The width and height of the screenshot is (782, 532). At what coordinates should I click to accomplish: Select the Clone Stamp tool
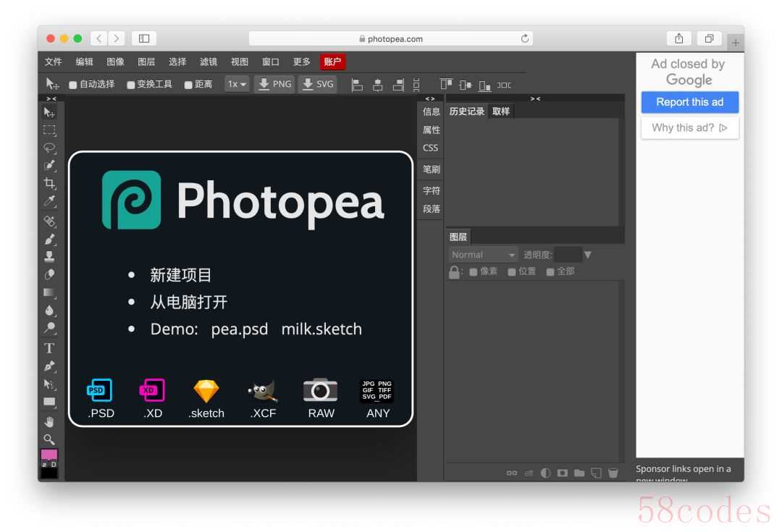[x=49, y=256]
